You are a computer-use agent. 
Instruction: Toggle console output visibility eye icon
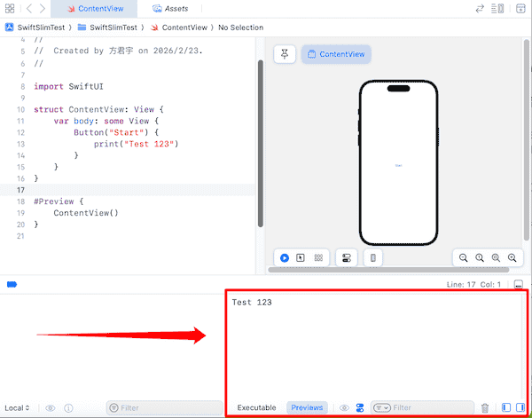[345, 407]
